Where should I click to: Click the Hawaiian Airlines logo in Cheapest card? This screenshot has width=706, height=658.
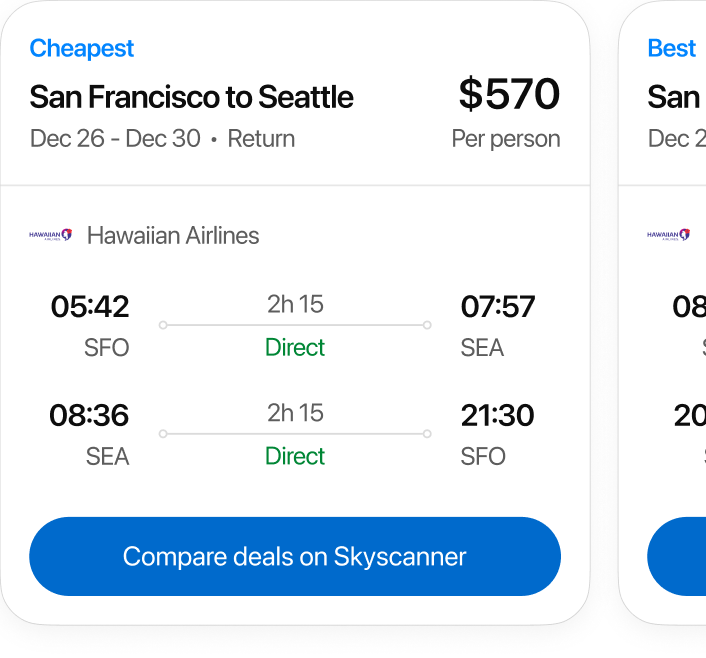click(x=51, y=236)
